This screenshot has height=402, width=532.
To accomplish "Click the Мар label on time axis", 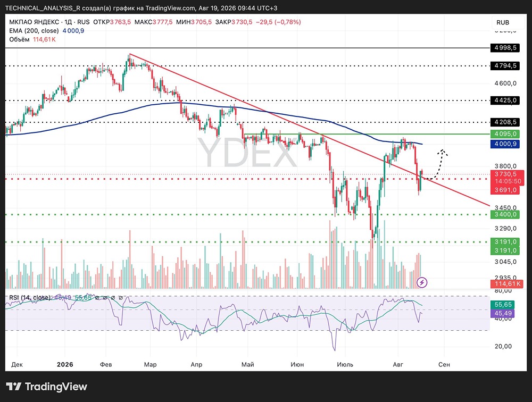I will pos(150,364).
